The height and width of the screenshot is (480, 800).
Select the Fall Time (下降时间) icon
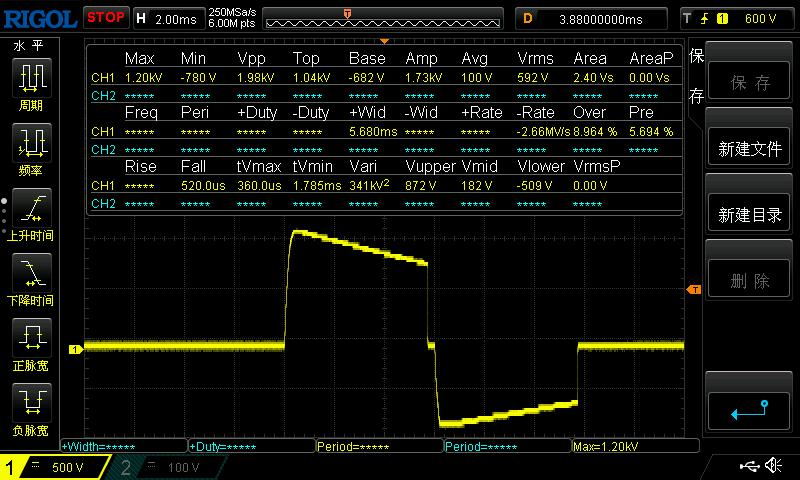click(31, 273)
